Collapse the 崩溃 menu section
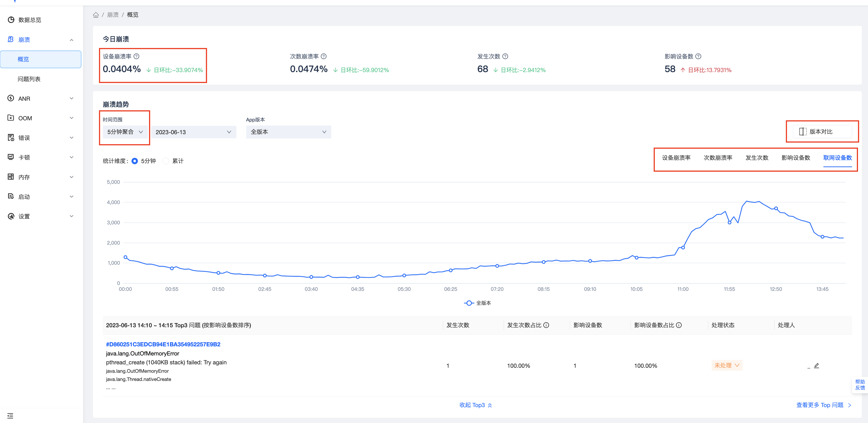The width and height of the screenshot is (868, 423). [x=71, y=40]
